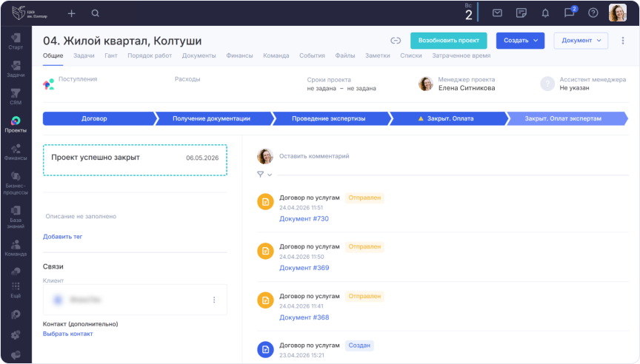The image size is (640, 364).
Task: Open notifications bell
Action: point(545,13)
